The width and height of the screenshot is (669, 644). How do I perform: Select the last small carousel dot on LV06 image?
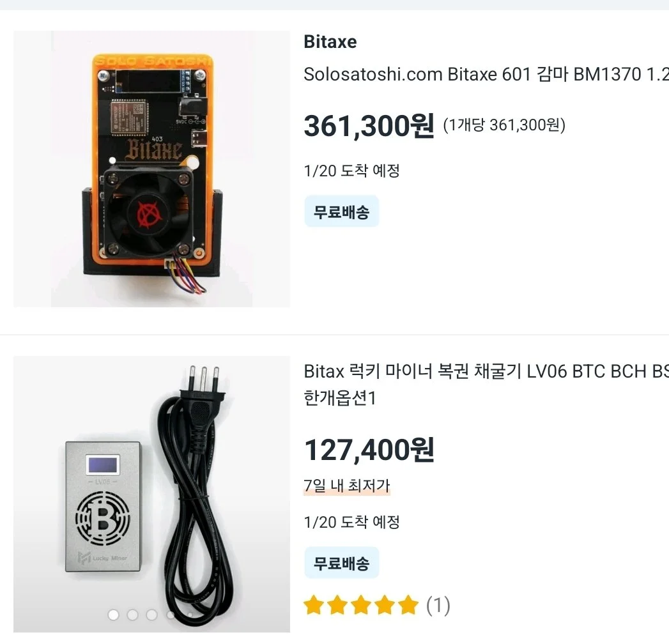coord(190,615)
